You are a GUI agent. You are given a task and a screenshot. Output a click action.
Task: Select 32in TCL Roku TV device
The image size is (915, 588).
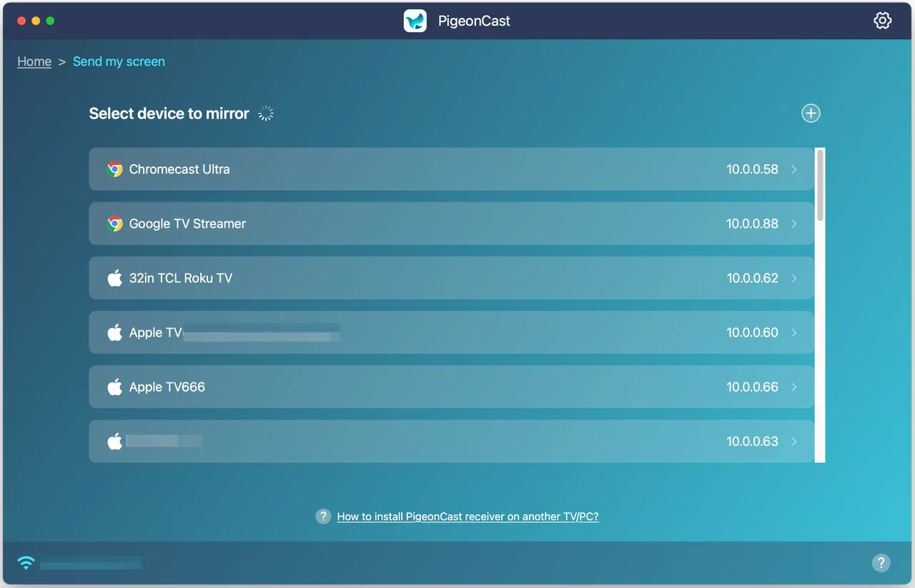pos(451,278)
